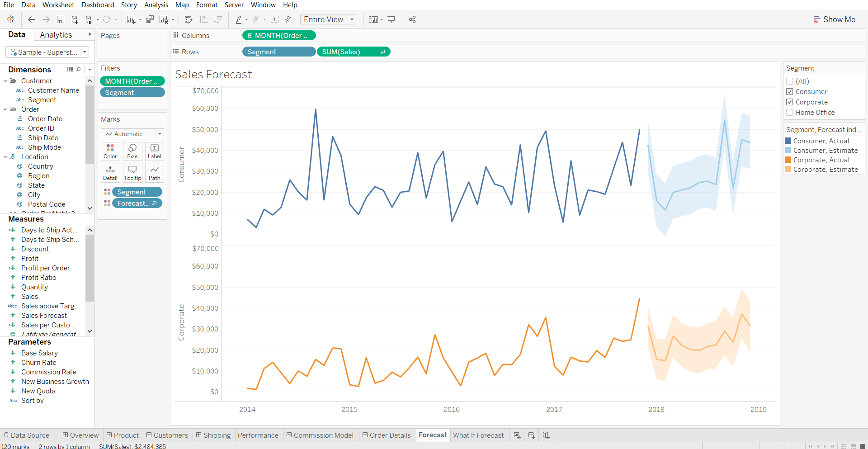Click the Share workbook icon

[x=412, y=19]
